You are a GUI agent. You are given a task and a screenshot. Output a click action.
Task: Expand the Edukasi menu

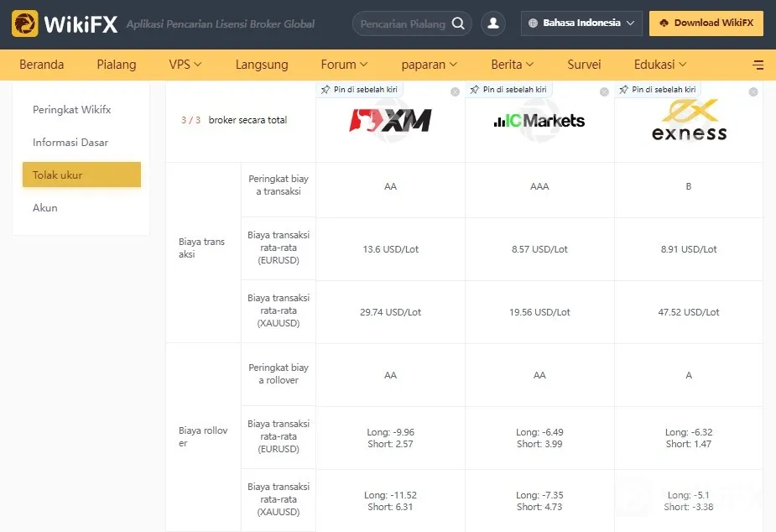660,65
